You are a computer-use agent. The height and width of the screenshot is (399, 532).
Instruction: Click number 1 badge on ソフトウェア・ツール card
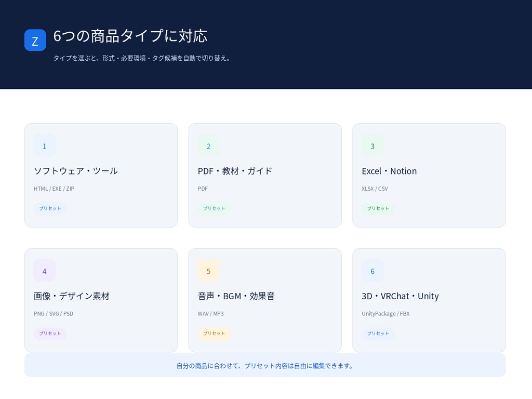pyautogui.click(x=45, y=146)
